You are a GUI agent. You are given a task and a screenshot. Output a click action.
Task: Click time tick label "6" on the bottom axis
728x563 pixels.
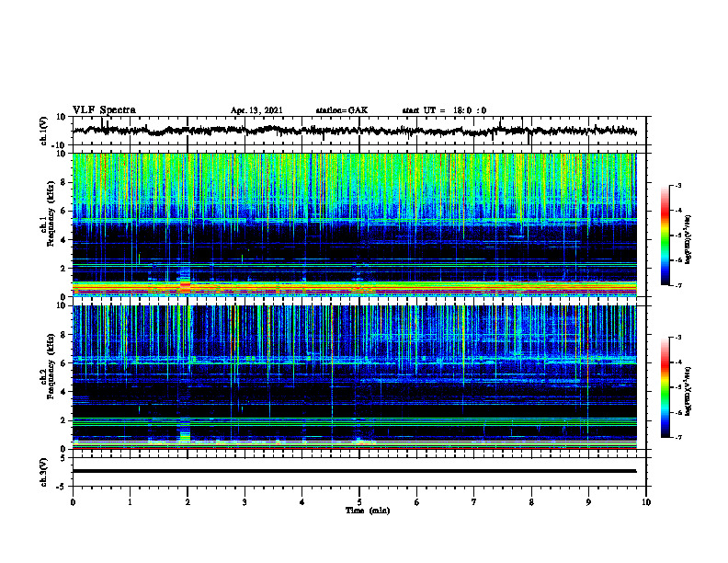(417, 502)
